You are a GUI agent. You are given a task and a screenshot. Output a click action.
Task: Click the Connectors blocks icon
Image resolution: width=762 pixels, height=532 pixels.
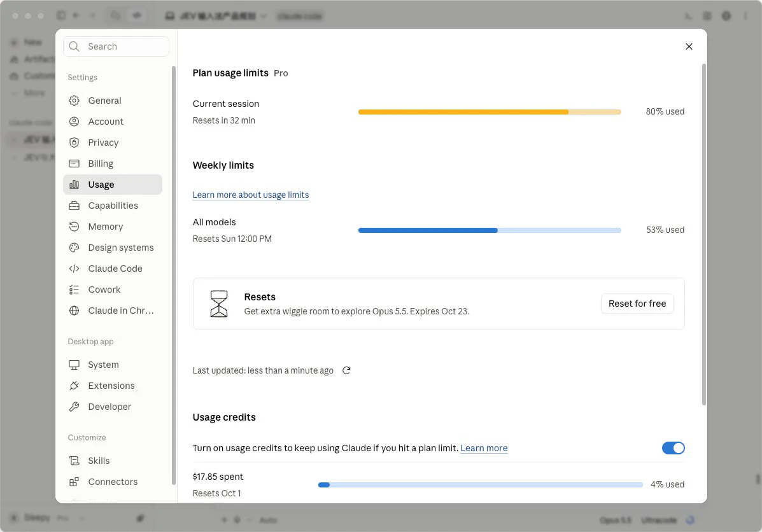(74, 482)
